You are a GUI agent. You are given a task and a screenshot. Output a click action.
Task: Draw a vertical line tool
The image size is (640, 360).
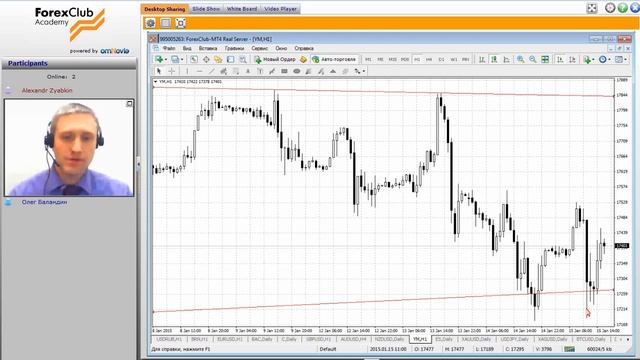click(x=187, y=71)
